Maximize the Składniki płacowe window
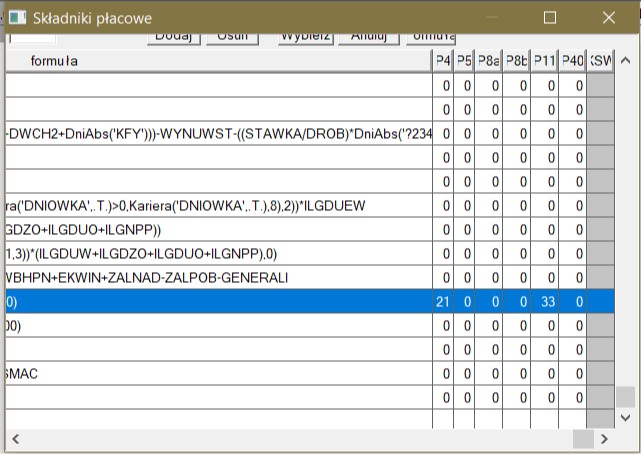The height and width of the screenshot is (454, 641). (549, 17)
